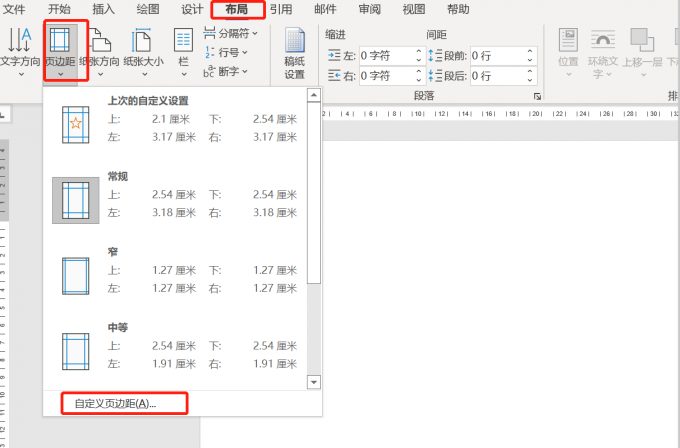Click the 页边距 margins button
Viewport: 680px width, 448px height.
60,51
